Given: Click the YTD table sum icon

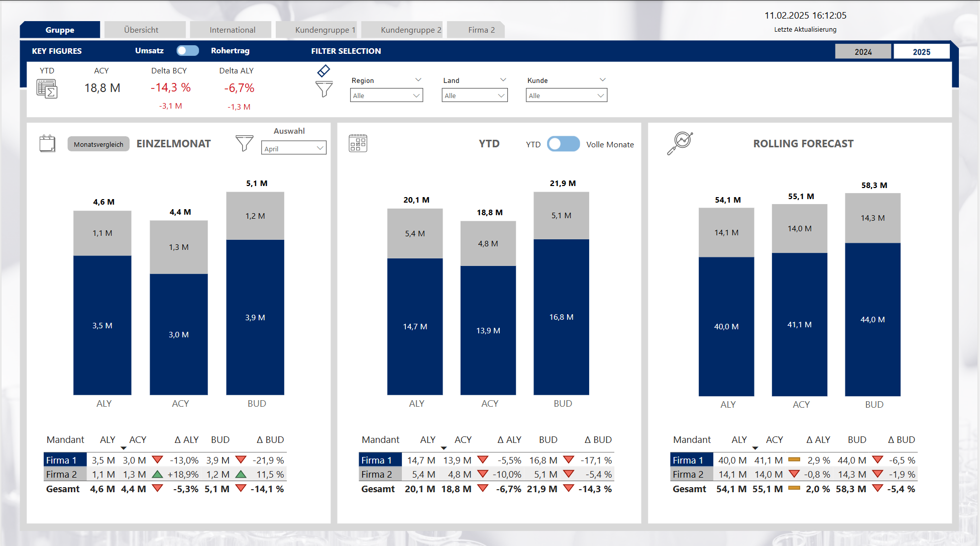Looking at the screenshot, I should tap(47, 89).
